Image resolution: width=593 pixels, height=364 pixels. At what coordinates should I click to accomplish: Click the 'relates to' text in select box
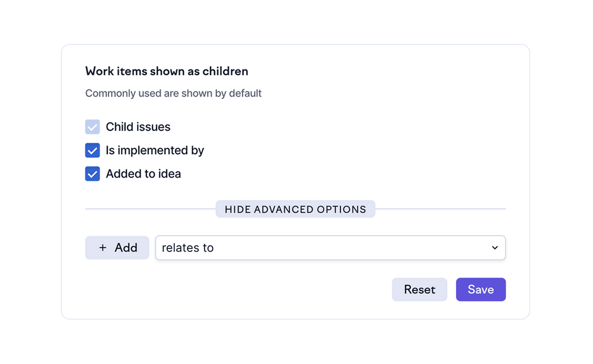coord(187,248)
